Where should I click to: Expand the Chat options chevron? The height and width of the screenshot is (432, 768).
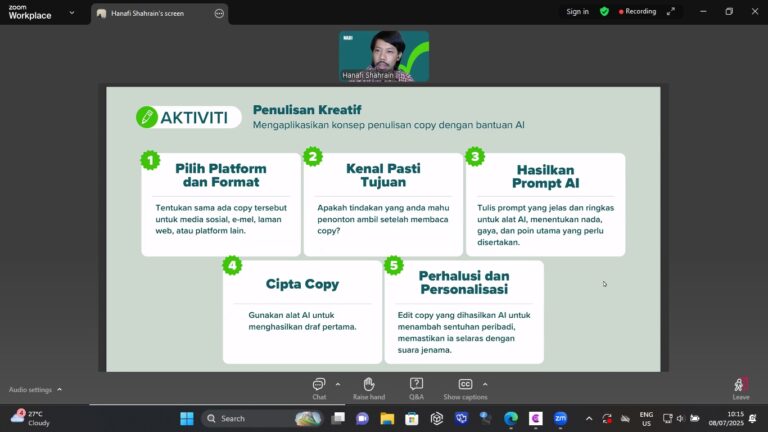(x=338, y=384)
